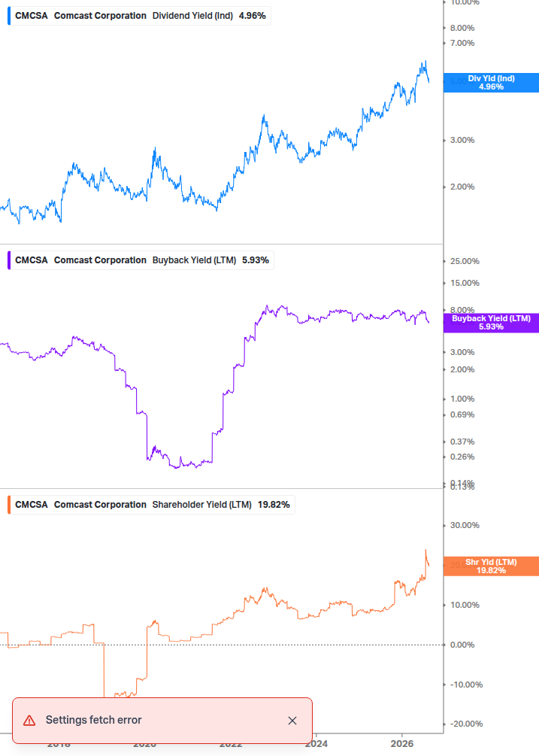Click Comcast Corporation in the Dividend Yield legend
The width and height of the screenshot is (539, 756).
click(100, 16)
